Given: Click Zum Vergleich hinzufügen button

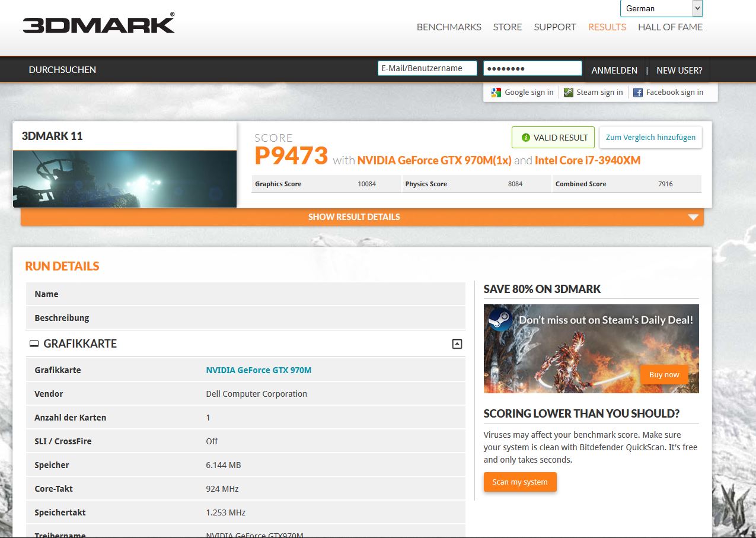Looking at the screenshot, I should point(650,137).
